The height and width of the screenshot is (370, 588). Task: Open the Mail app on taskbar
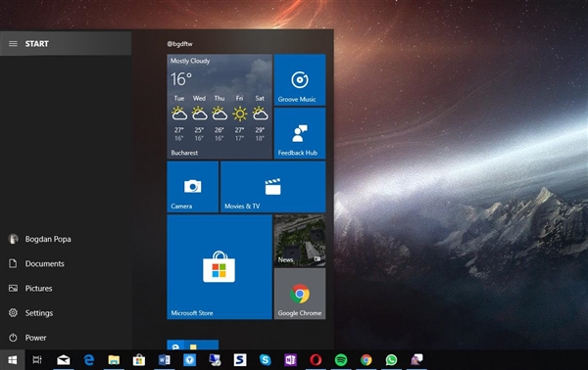tap(64, 360)
